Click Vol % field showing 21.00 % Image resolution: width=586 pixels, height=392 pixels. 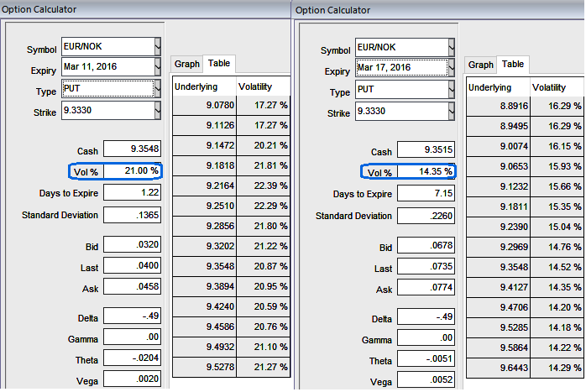point(133,170)
